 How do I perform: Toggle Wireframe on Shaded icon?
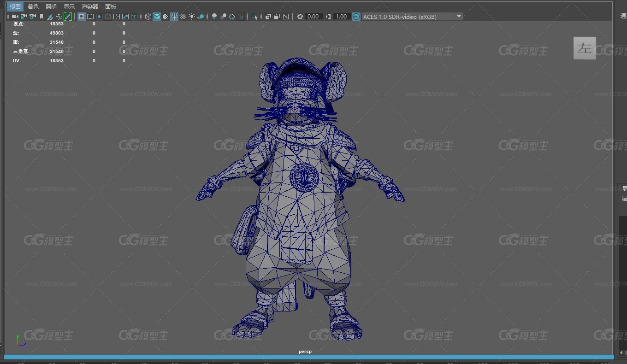[174, 17]
